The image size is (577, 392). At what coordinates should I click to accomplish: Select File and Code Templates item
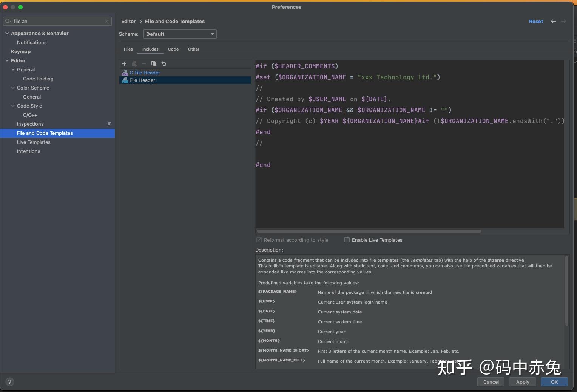click(x=57, y=133)
